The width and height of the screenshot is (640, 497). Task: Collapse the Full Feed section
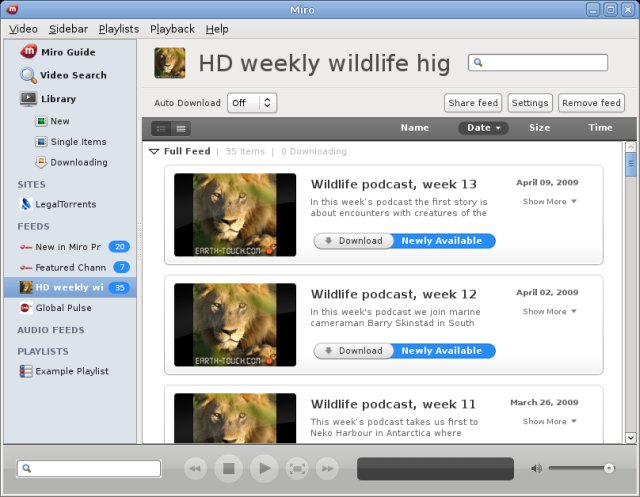tap(154, 151)
